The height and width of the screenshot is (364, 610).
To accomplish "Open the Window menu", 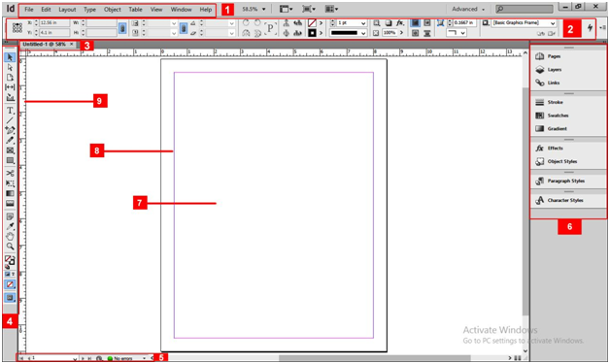I will pyautogui.click(x=182, y=10).
